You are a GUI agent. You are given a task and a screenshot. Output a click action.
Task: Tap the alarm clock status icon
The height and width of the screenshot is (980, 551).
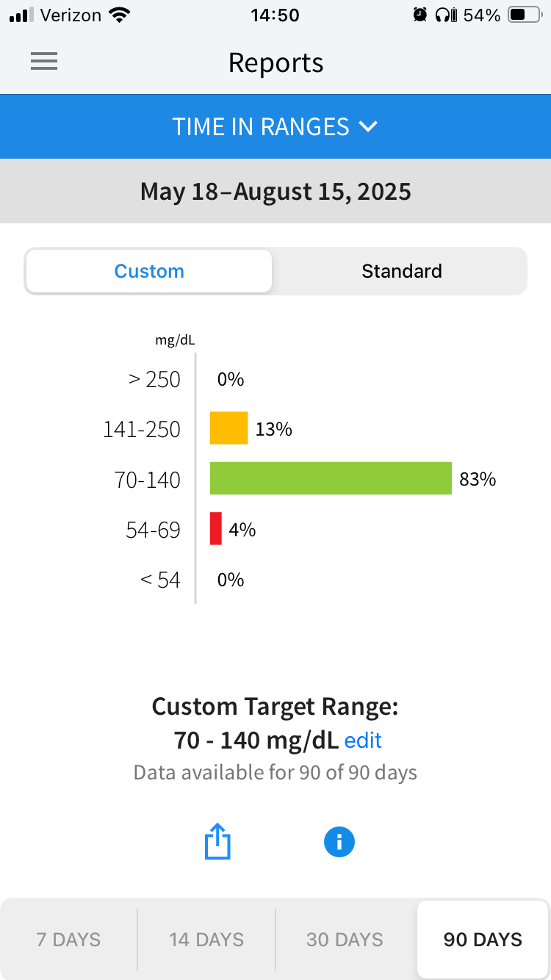tap(420, 15)
